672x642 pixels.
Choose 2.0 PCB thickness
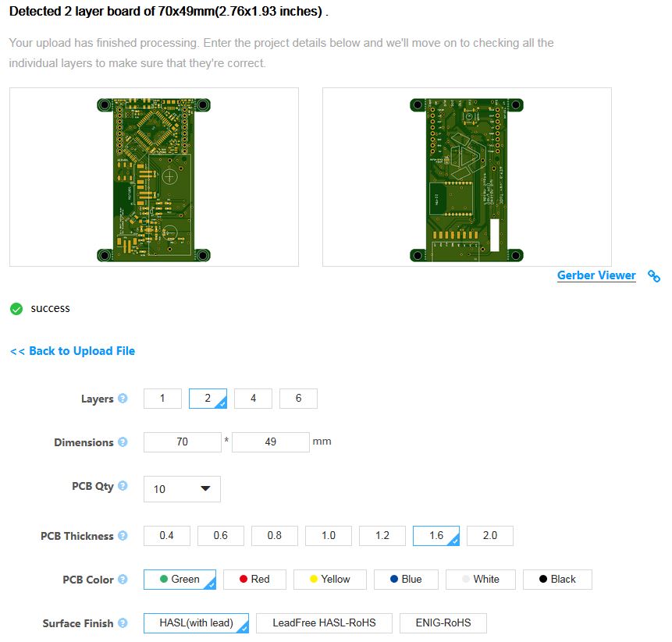[490, 536]
